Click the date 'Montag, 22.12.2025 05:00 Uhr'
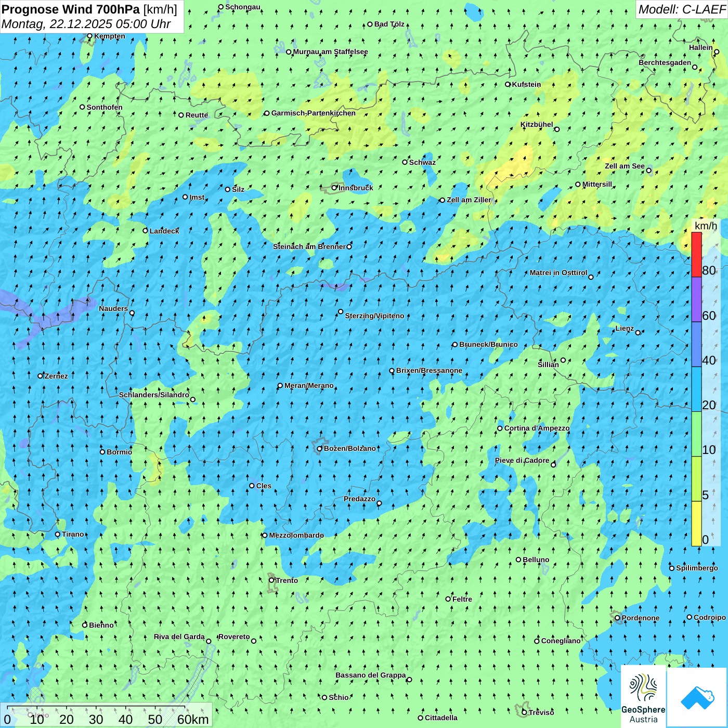This screenshot has height=728, width=728. pyautogui.click(x=86, y=24)
